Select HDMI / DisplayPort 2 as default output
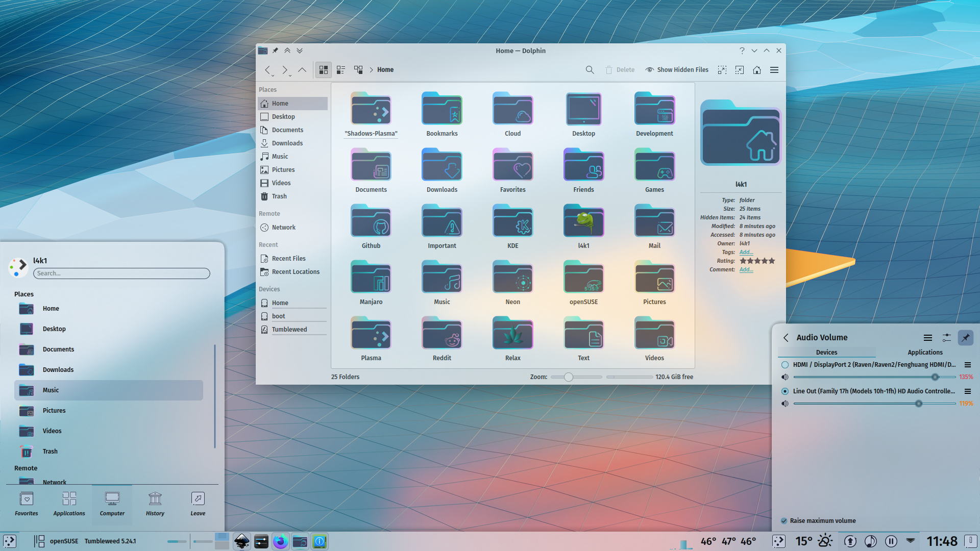The height and width of the screenshot is (551, 980). (785, 365)
